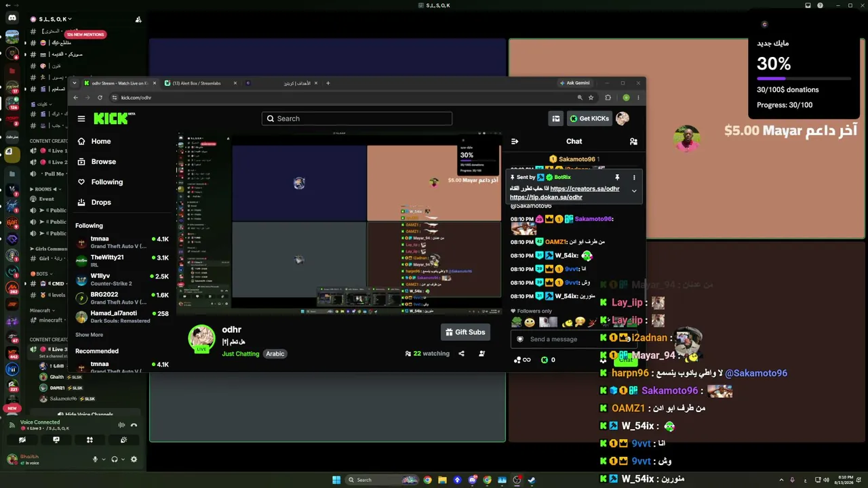
Task: Collapse the BOTS category in Discord
Action: (x=41, y=274)
